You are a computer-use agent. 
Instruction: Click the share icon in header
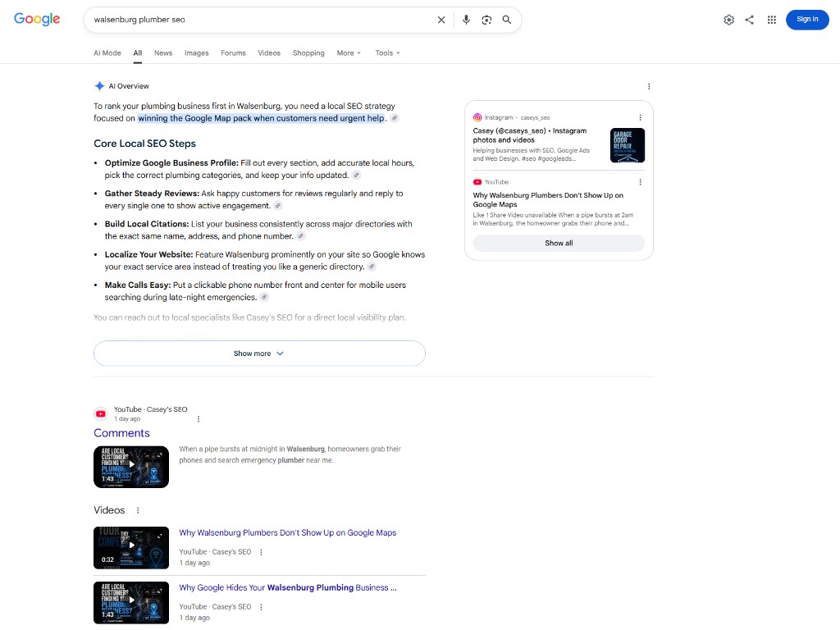(x=750, y=20)
